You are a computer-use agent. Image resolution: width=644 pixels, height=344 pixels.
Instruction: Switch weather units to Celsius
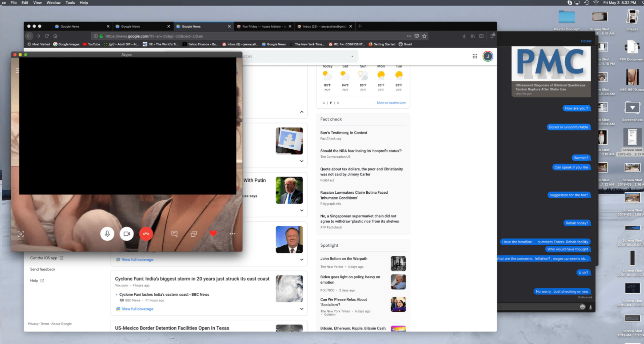324,103
